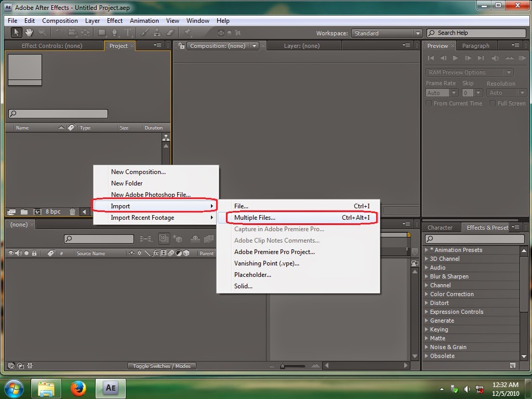
Task: Switch to the Paragraph tab
Action: tap(475, 46)
